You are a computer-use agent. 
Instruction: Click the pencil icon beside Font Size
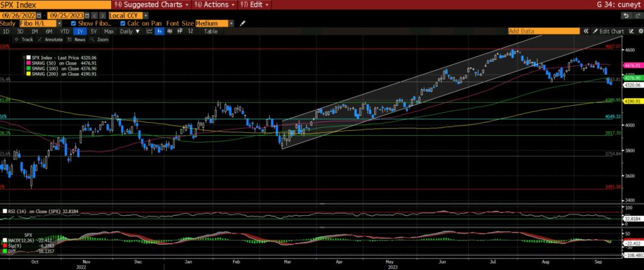tap(243, 23)
